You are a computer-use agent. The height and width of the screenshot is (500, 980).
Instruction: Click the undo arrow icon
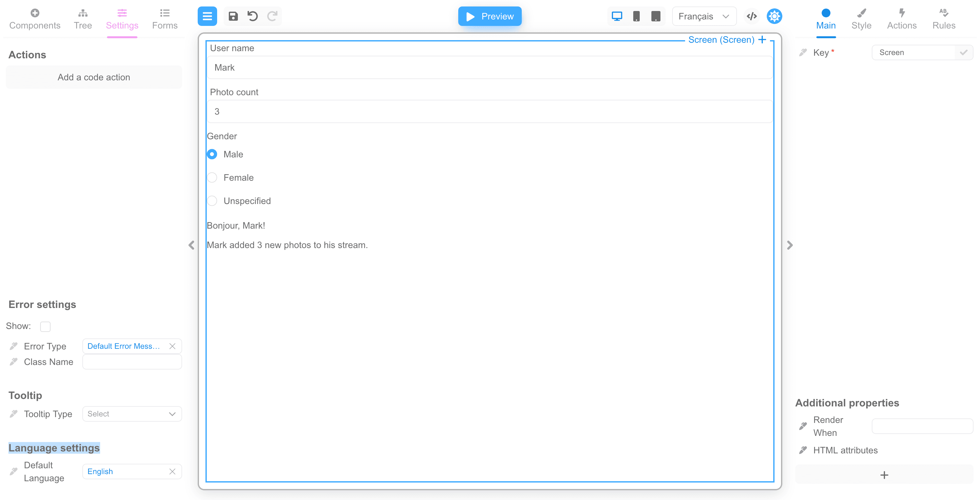252,16
